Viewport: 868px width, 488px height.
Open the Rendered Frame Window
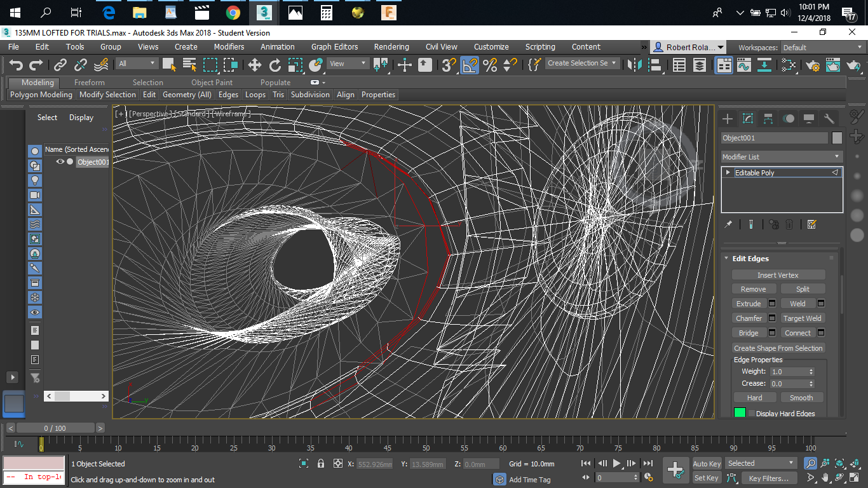(x=833, y=65)
